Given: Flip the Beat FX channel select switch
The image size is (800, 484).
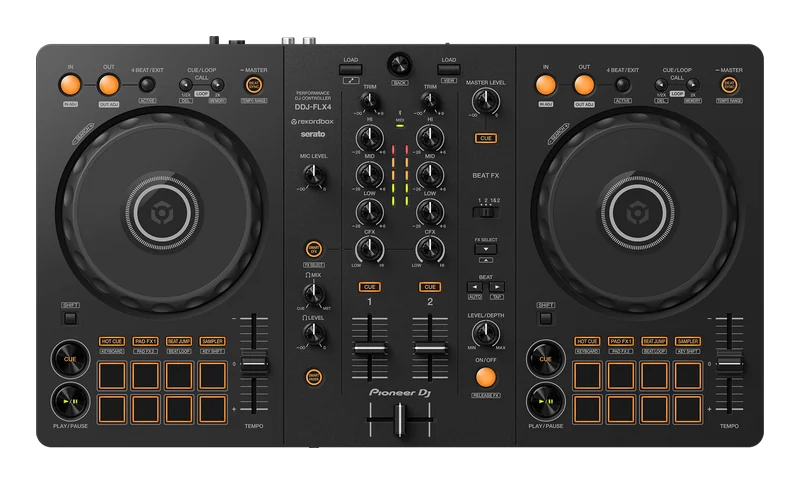Looking at the screenshot, I should pyautogui.click(x=486, y=212).
